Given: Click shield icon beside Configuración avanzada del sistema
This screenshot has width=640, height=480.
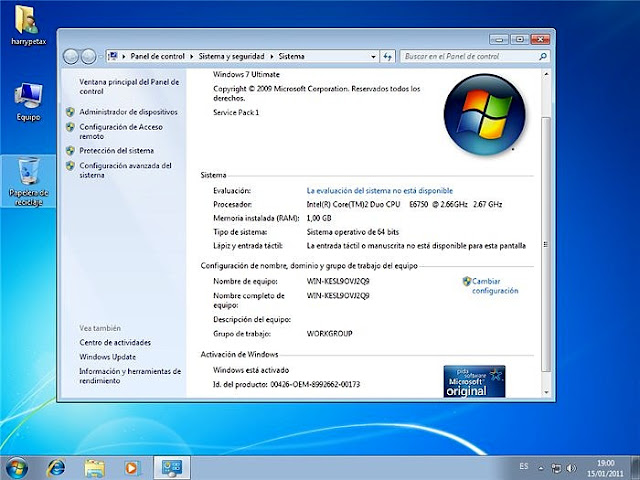Looking at the screenshot, I should 70,166.
